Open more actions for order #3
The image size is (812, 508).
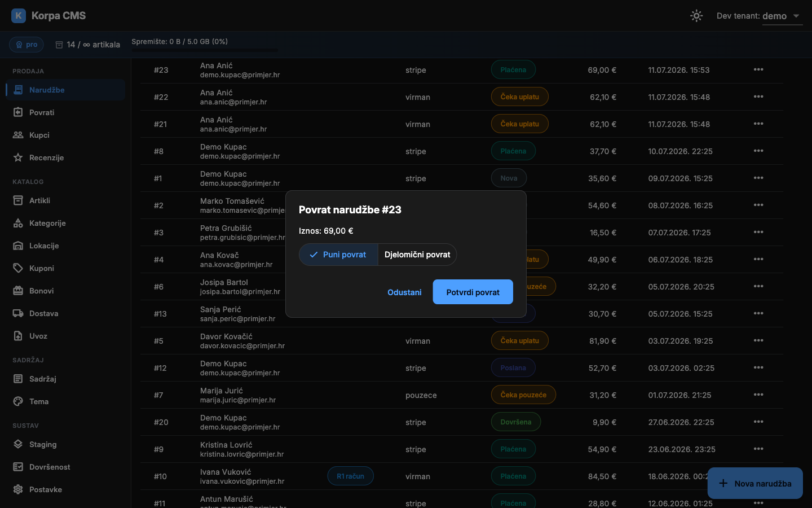[x=758, y=232]
